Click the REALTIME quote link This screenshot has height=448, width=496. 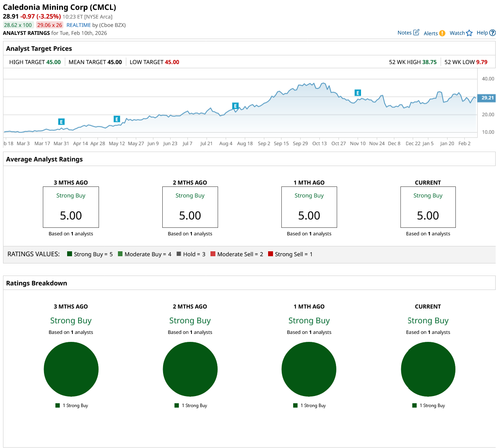tap(78, 25)
